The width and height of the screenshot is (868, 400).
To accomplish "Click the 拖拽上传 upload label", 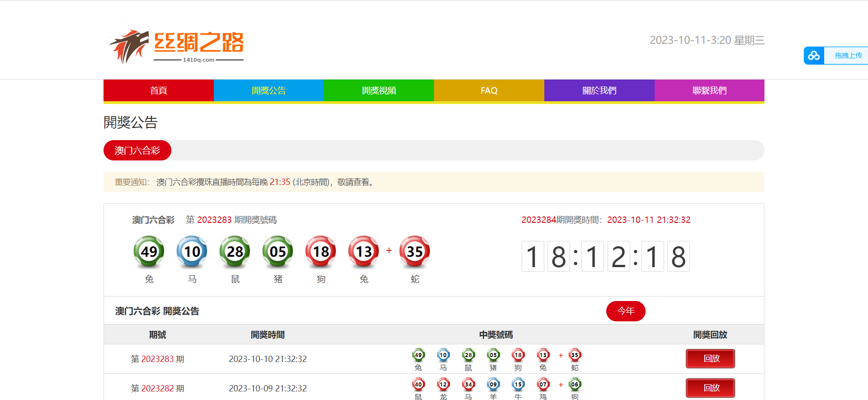I will tap(848, 56).
